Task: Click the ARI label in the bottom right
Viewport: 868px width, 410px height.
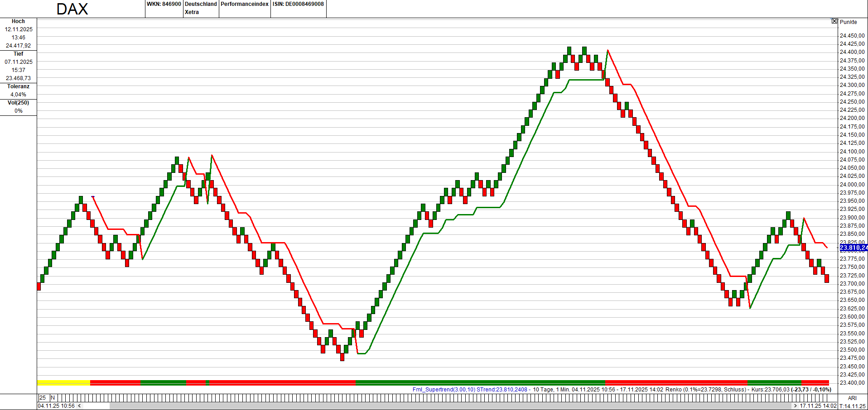Action: pyautogui.click(x=853, y=397)
